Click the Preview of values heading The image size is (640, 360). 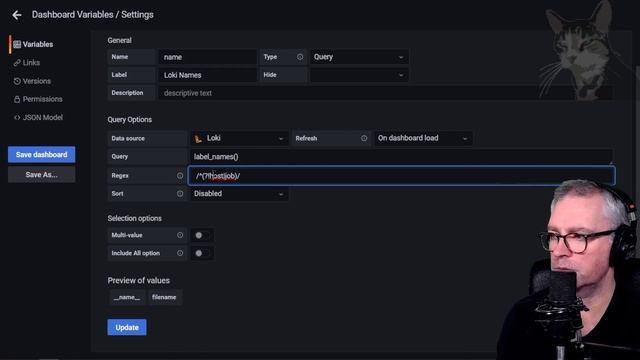tap(139, 280)
